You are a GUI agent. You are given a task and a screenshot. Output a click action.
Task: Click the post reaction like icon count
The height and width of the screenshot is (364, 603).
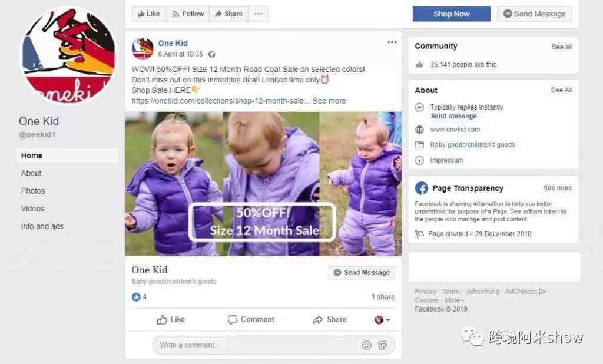(139, 297)
